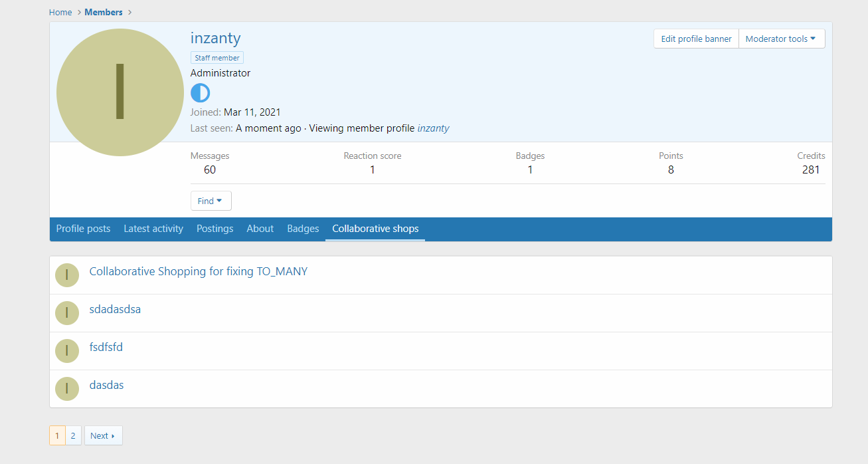
Task: Click Edit profile banner button
Action: tap(696, 39)
